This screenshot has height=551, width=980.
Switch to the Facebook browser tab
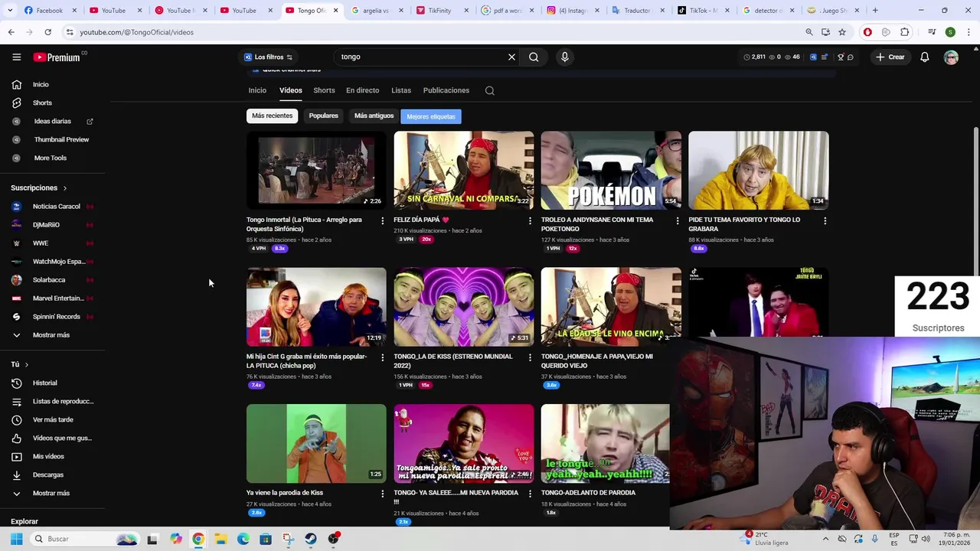[49, 11]
